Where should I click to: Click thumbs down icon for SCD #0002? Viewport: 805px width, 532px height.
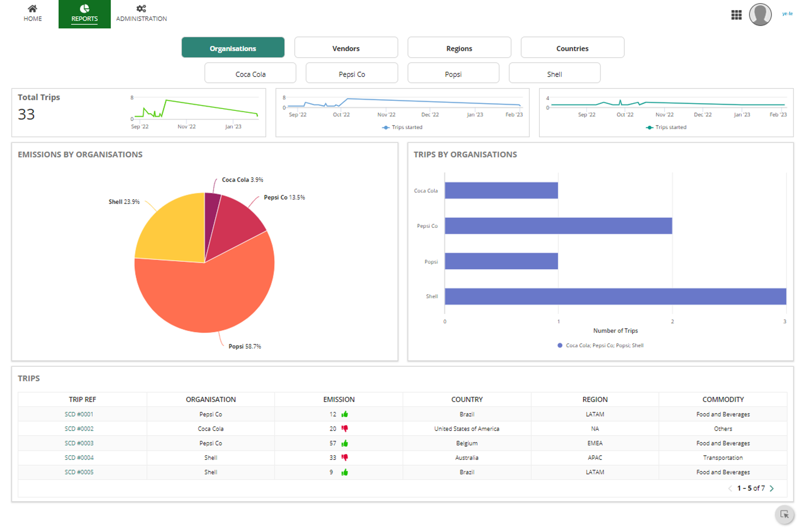click(x=345, y=429)
